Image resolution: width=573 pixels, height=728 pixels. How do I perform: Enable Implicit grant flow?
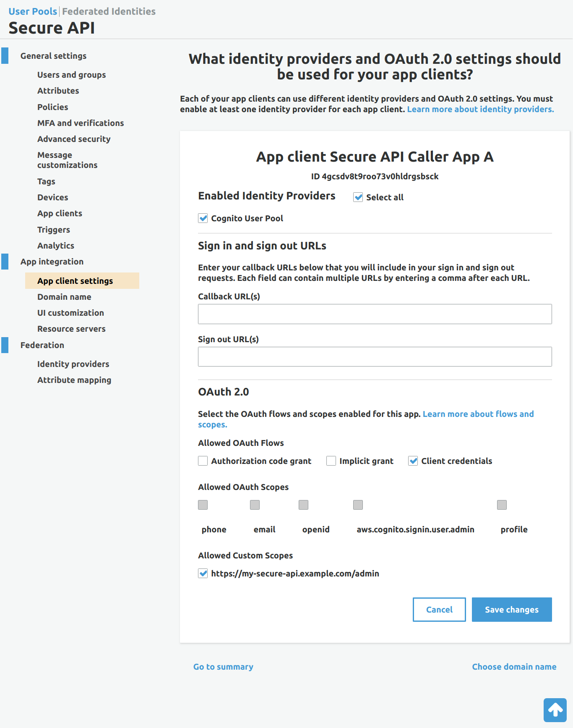click(x=331, y=461)
